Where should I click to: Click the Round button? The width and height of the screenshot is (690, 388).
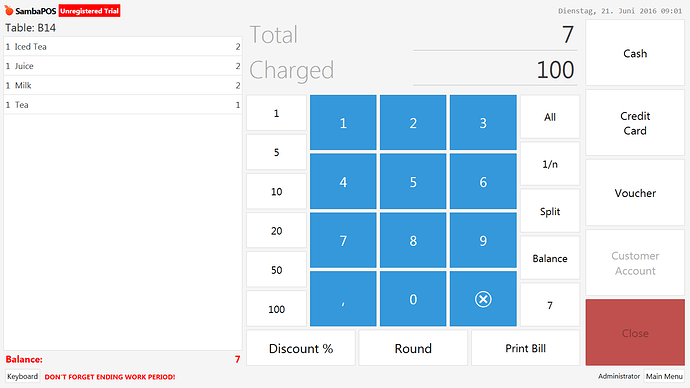pyautogui.click(x=413, y=348)
